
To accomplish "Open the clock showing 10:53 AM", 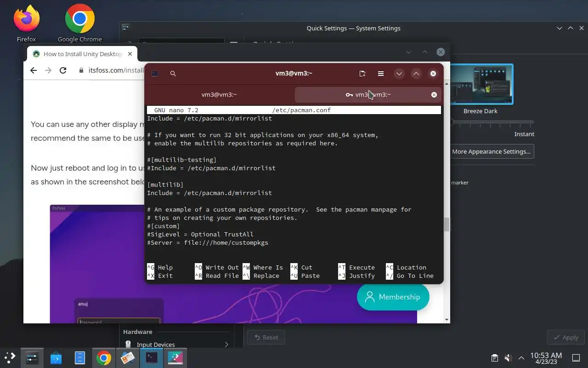I will [546, 358].
